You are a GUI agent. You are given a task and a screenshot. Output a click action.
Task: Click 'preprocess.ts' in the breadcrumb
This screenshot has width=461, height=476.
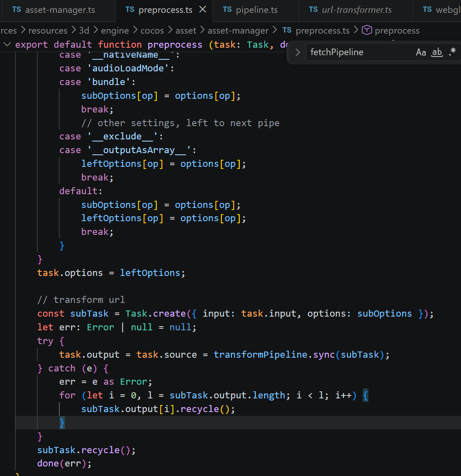click(x=322, y=31)
